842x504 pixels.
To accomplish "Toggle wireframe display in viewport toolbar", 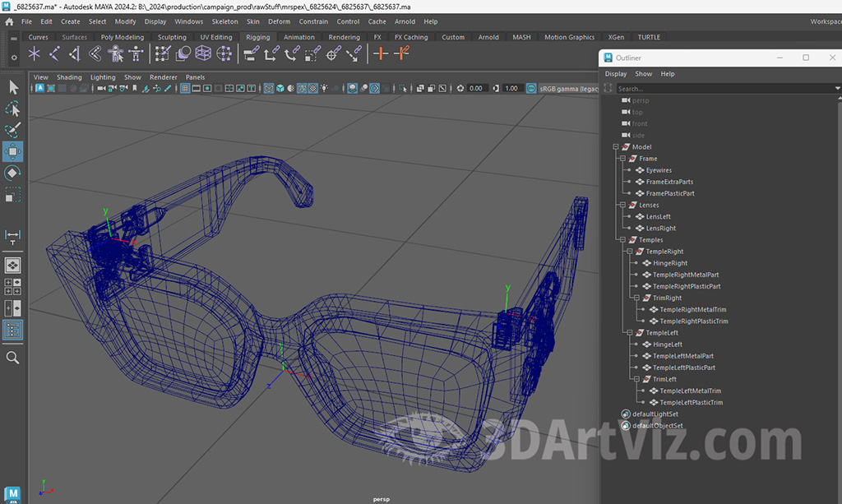I will (x=267, y=89).
